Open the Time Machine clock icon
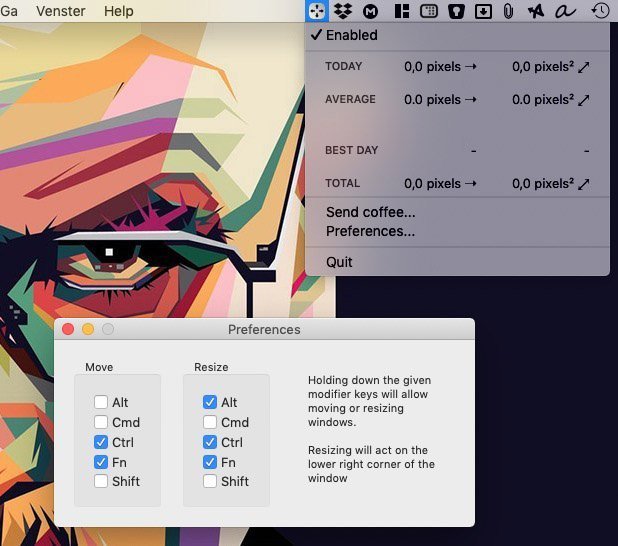The width and height of the screenshot is (618, 546). [600, 11]
